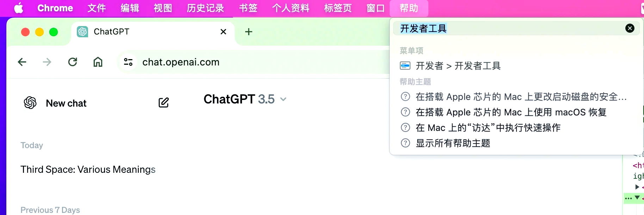The width and height of the screenshot is (644, 215).
Task: Open help topic about 更改启动磁盘的安全
Action: click(516, 97)
